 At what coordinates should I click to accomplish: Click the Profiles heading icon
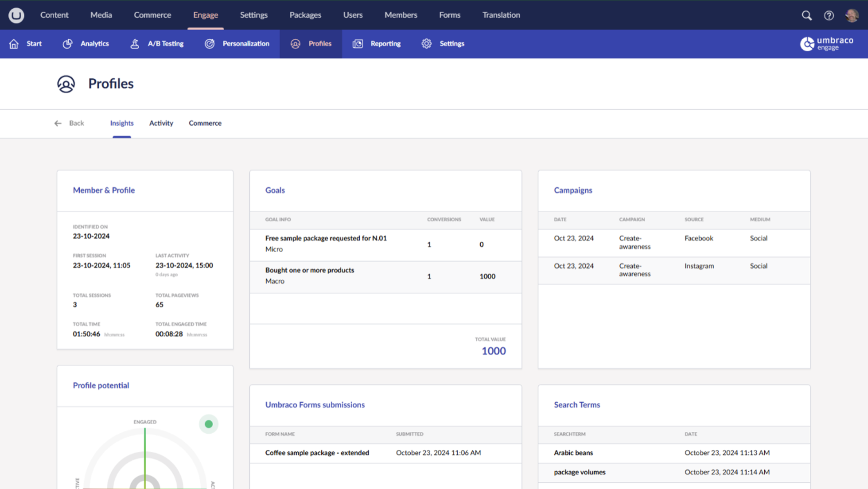(x=66, y=84)
